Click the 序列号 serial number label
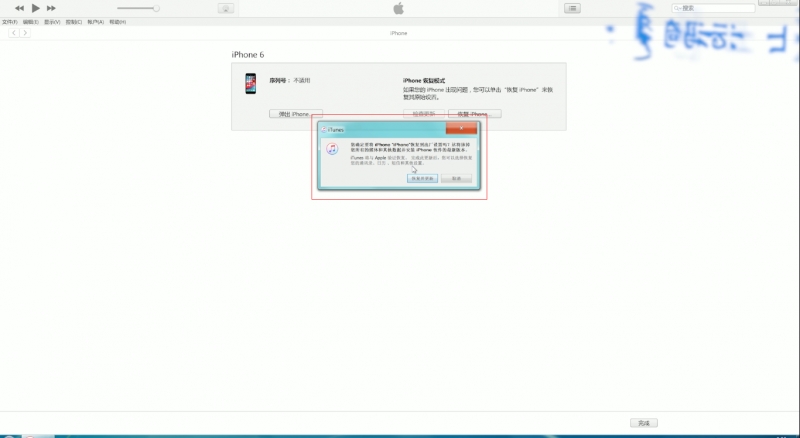Screen dimensions: 800x438 (280, 80)
